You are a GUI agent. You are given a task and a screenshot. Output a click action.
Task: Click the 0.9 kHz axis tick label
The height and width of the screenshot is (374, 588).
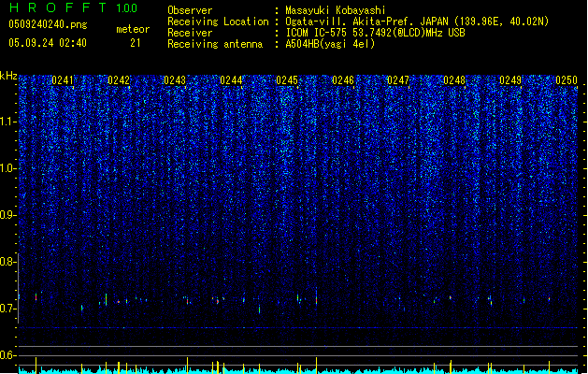(7, 215)
